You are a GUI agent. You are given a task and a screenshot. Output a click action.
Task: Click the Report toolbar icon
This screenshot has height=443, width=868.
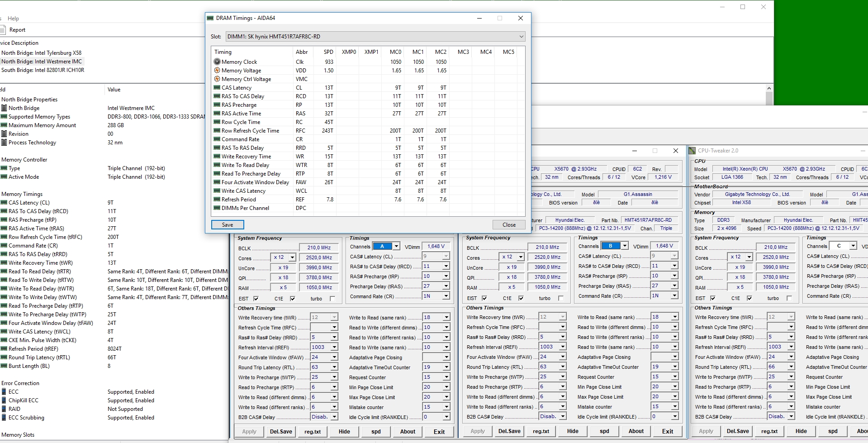[3, 30]
